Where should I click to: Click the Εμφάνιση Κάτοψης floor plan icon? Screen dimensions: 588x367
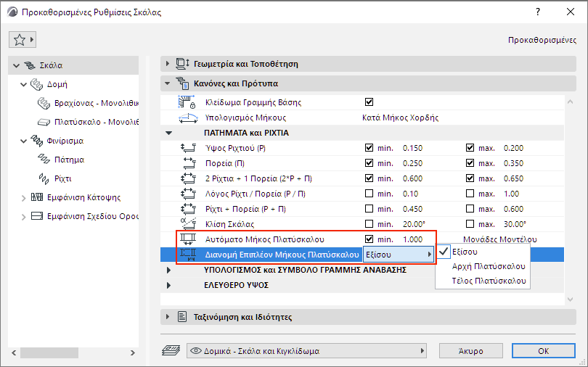(37, 197)
